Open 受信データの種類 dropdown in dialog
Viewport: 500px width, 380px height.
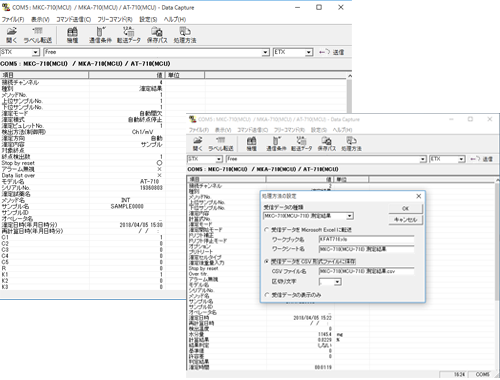tap(349, 216)
